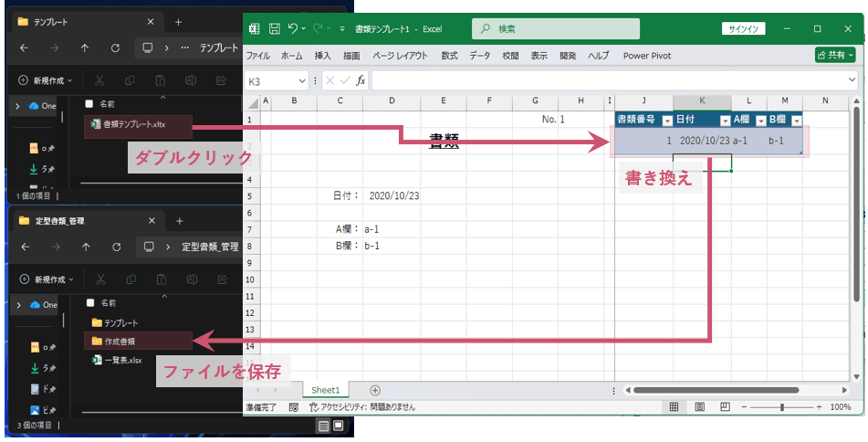Open the Power Pivot ribbon tab
The height and width of the screenshot is (442, 868).
[646, 56]
